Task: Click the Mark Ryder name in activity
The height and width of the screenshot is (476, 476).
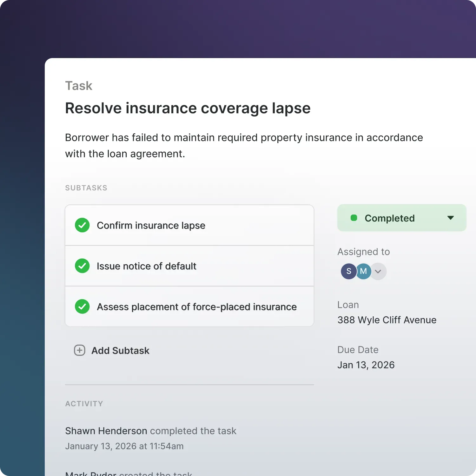Action: 91,473
